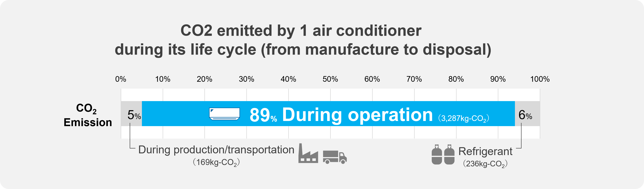Click the 100% axis label

540,79
